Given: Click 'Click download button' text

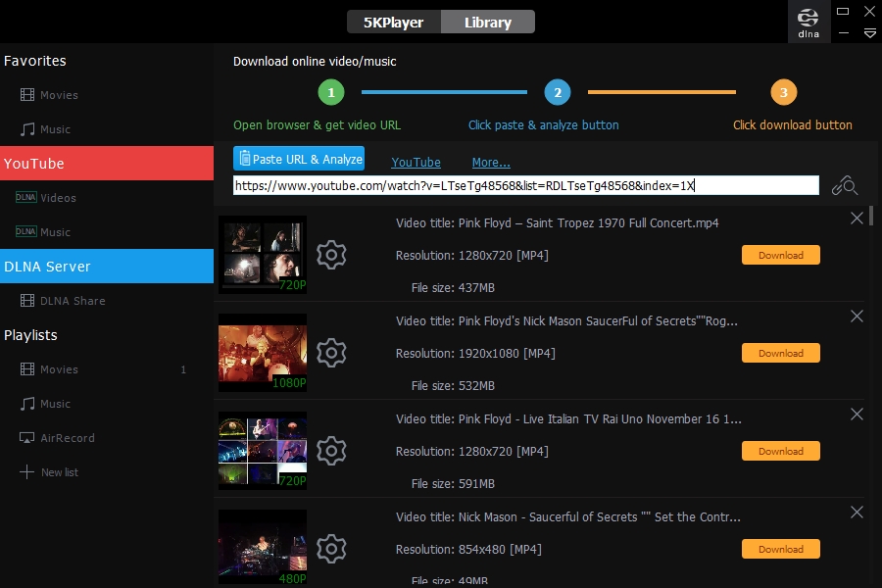Looking at the screenshot, I should coord(793,124).
